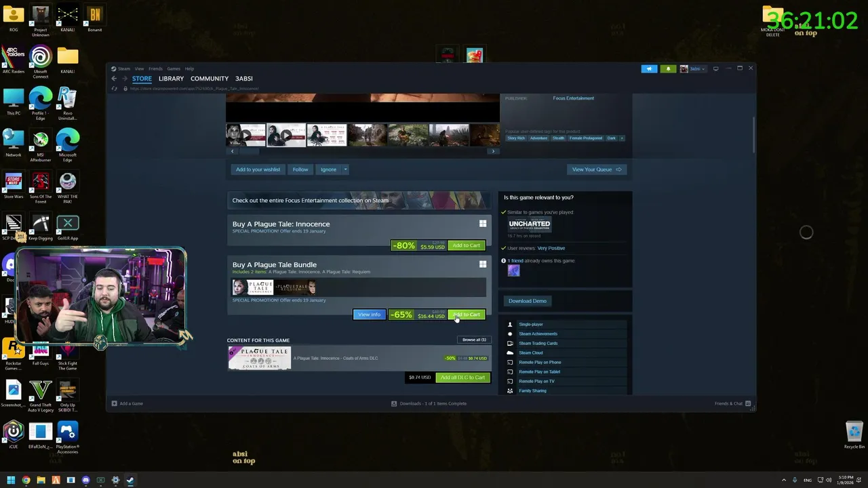Image resolution: width=868 pixels, height=488 pixels.
Task: Open Focus Entertainment publisher link
Action: click(x=573, y=98)
